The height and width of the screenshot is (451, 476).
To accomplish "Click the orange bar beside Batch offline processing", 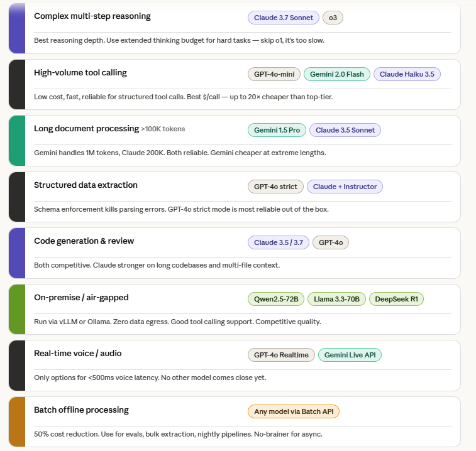I will pyautogui.click(x=17, y=421).
